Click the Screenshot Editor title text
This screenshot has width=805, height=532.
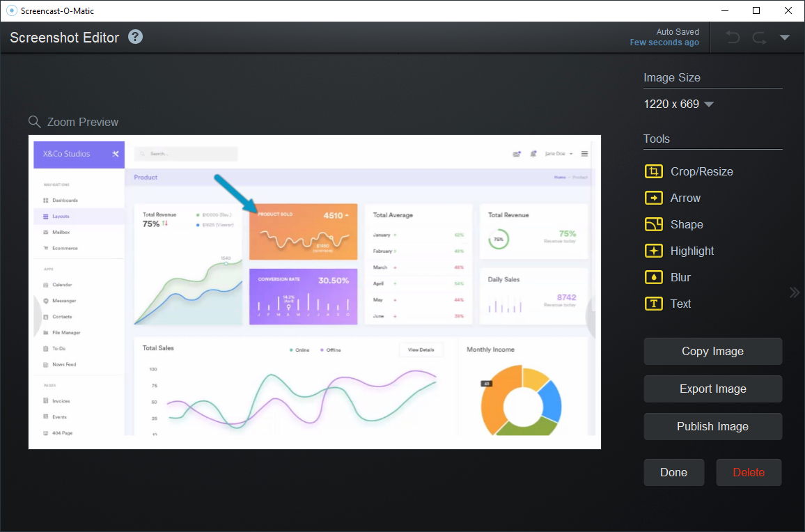pyautogui.click(x=65, y=38)
